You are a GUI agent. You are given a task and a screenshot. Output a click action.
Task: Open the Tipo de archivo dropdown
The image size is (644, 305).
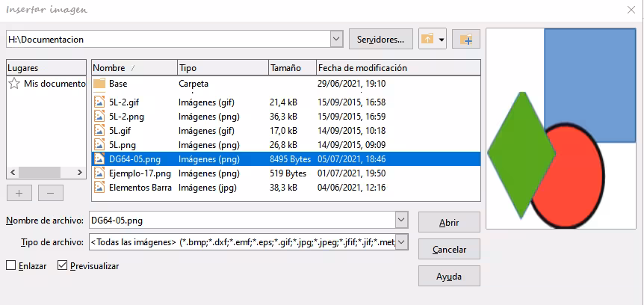[402, 242]
